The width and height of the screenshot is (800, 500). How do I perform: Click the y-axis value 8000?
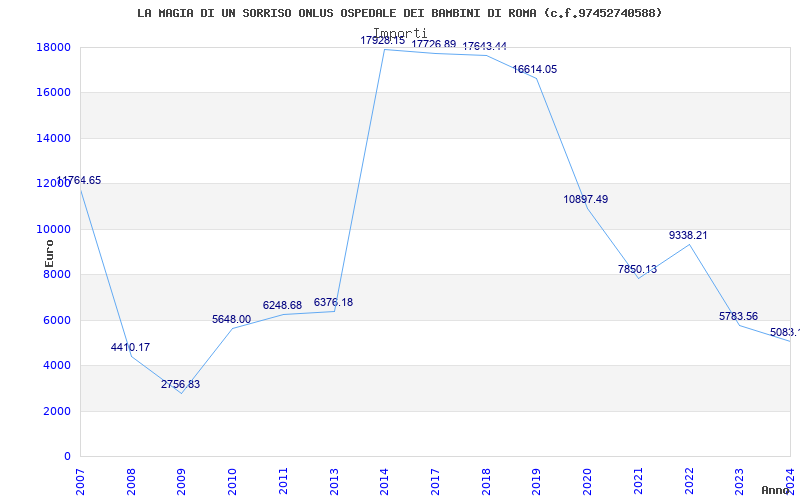click(x=57, y=274)
